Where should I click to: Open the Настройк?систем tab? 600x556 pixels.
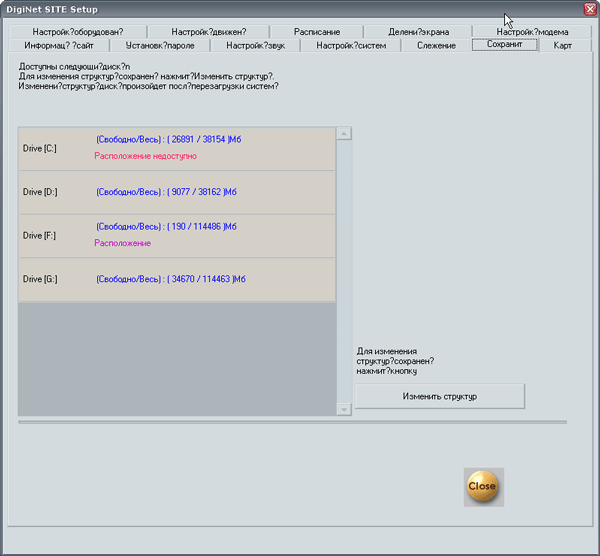coord(351,46)
